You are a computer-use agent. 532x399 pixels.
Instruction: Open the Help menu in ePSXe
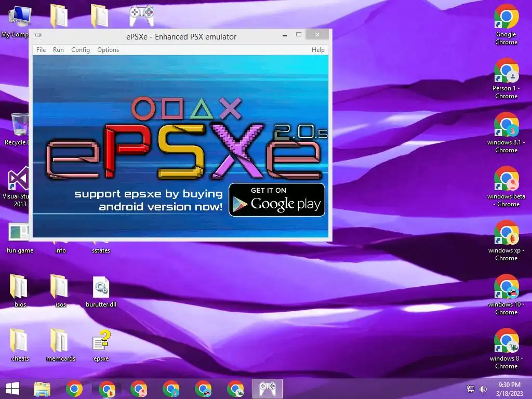click(318, 50)
